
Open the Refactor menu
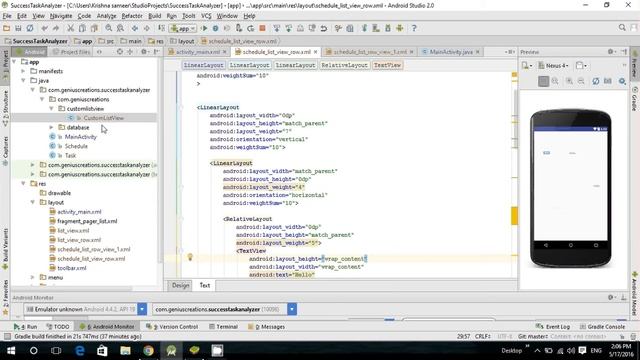132,16
